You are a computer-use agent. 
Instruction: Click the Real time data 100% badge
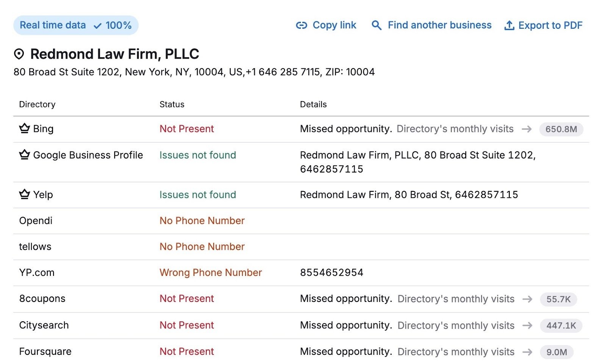coord(75,25)
